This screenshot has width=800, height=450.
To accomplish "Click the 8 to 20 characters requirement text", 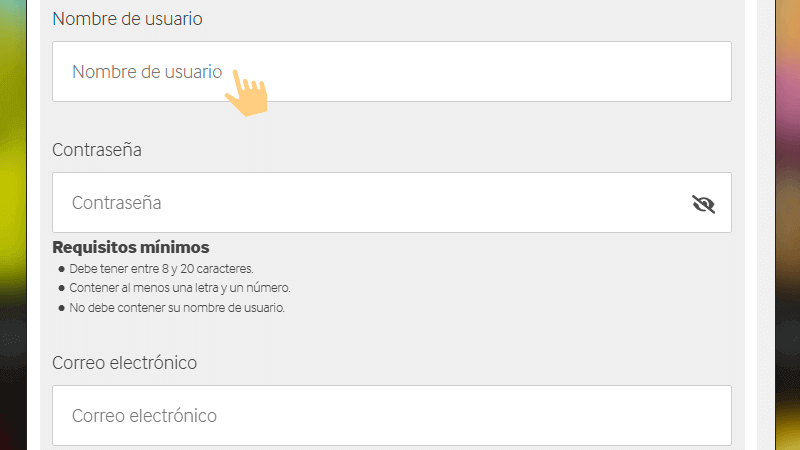I will [161, 270].
